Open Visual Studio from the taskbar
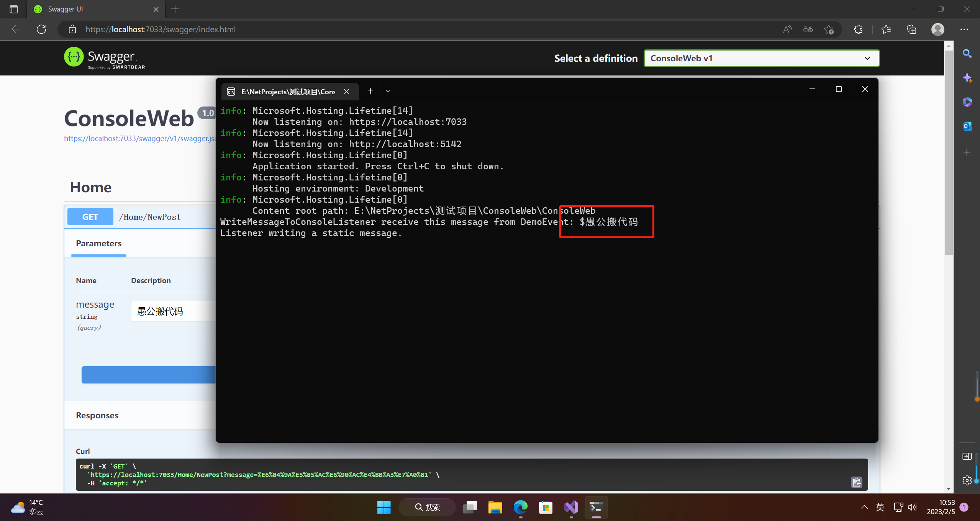The image size is (980, 521). pyautogui.click(x=571, y=507)
